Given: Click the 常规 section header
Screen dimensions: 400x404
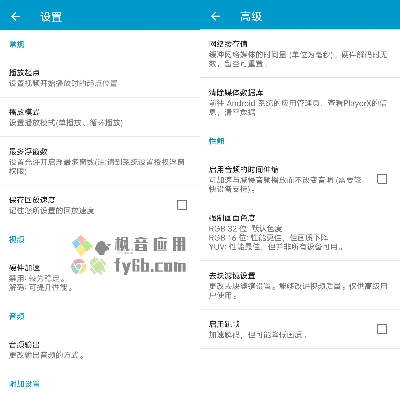Looking at the screenshot, I should point(17,44).
